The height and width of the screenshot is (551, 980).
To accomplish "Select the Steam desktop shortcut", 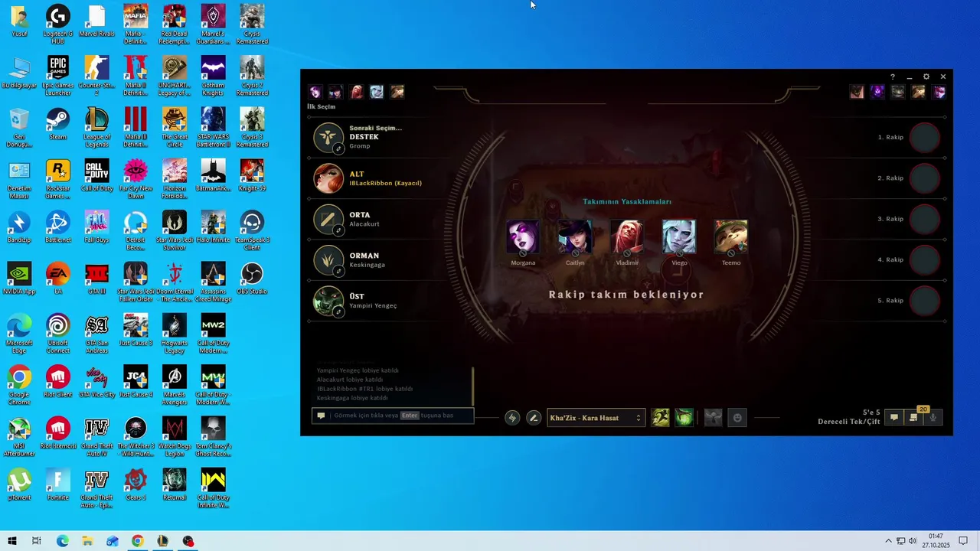I will click(58, 124).
